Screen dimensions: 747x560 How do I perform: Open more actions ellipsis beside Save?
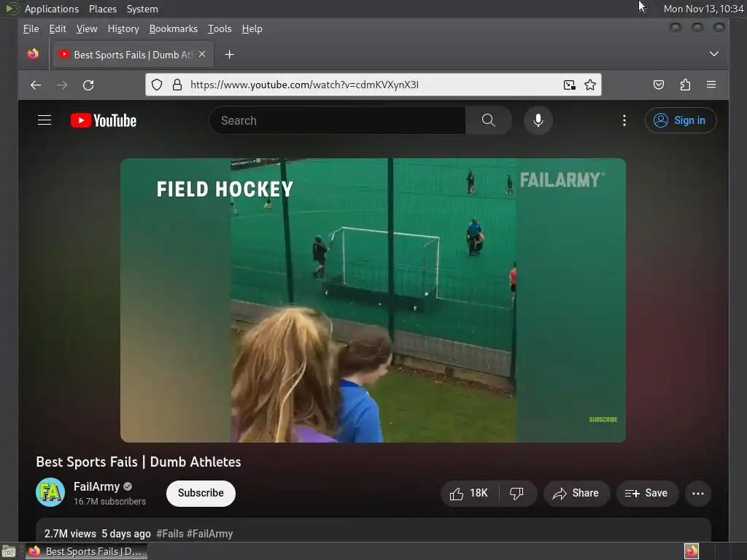[698, 494]
